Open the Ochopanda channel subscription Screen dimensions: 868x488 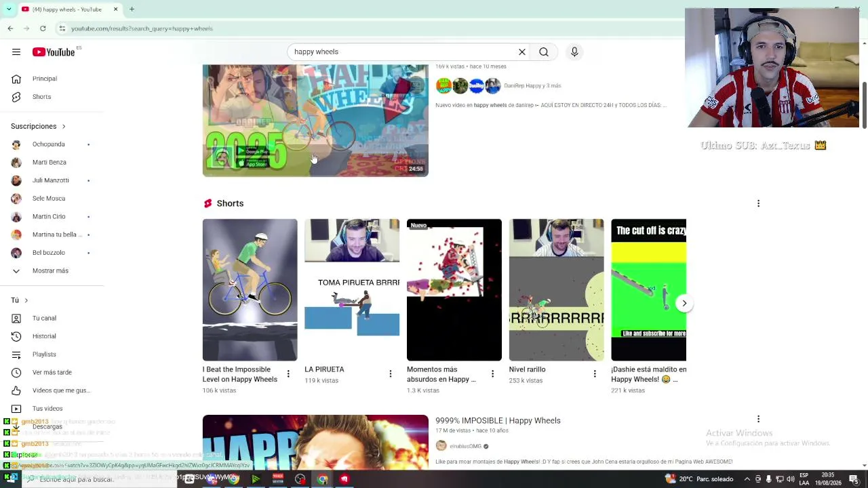coord(49,144)
